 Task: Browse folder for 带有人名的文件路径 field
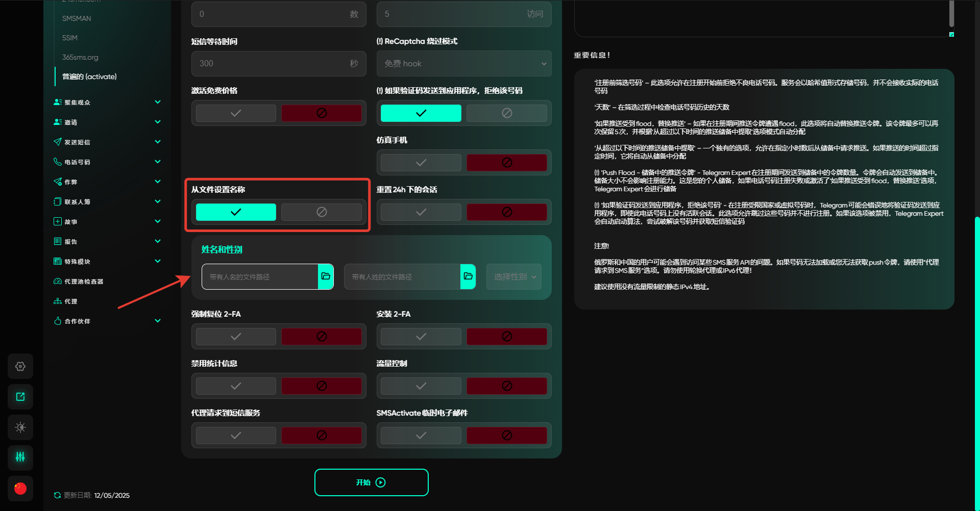point(326,276)
